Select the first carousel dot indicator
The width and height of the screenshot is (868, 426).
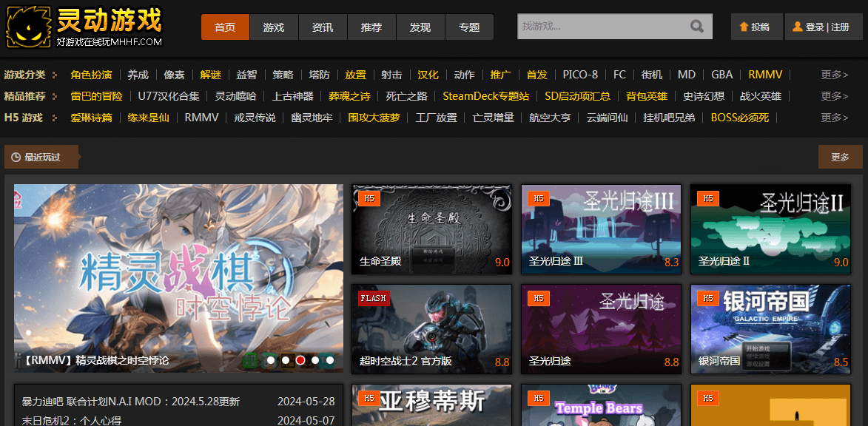tap(271, 360)
